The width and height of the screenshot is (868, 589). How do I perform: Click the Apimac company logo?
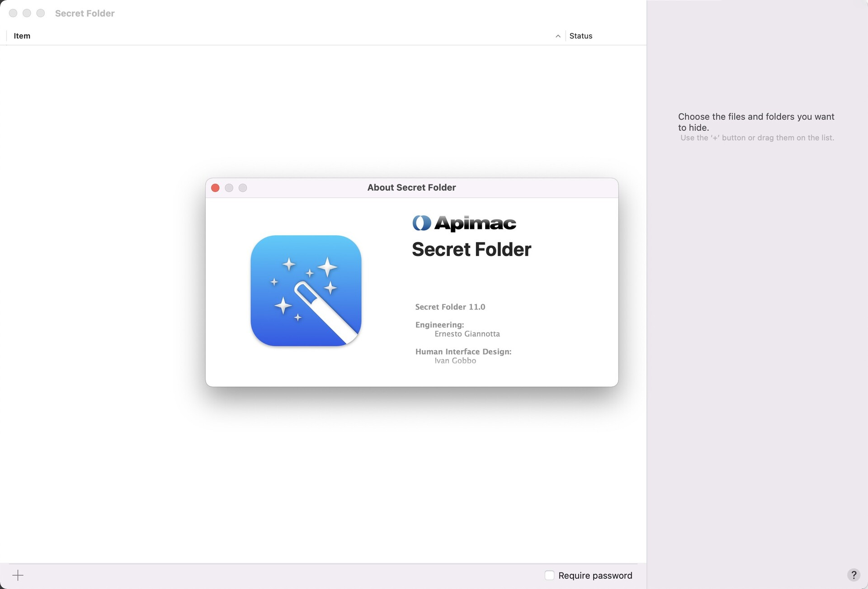tap(464, 223)
